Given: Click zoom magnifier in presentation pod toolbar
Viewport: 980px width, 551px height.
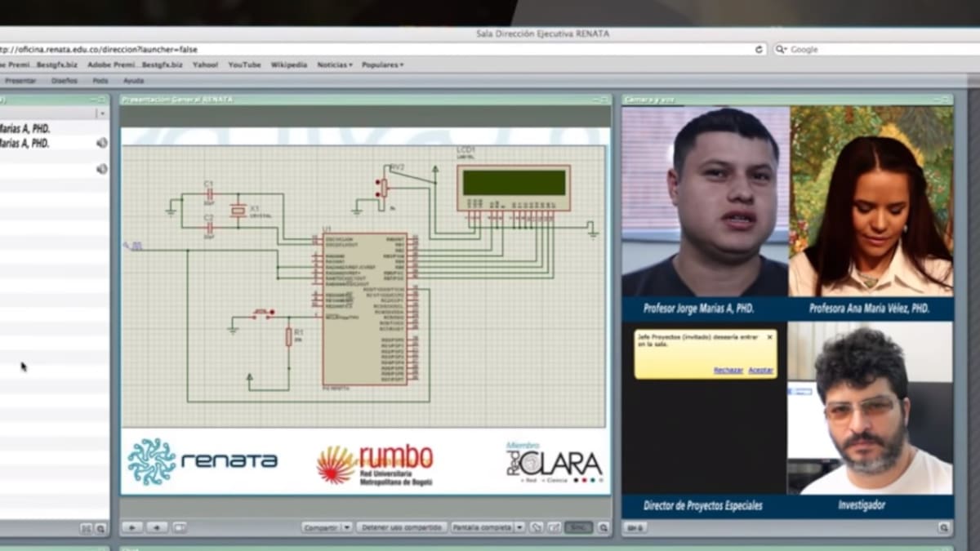Looking at the screenshot, I should click(x=603, y=528).
